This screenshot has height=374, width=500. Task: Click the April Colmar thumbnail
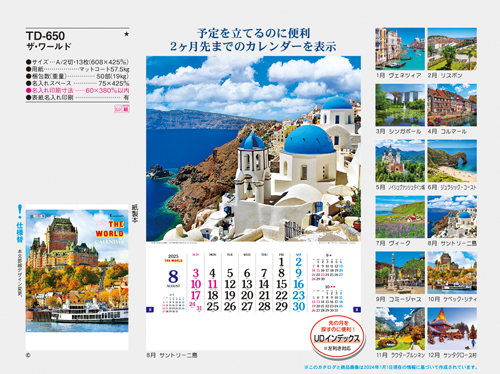(452, 105)
